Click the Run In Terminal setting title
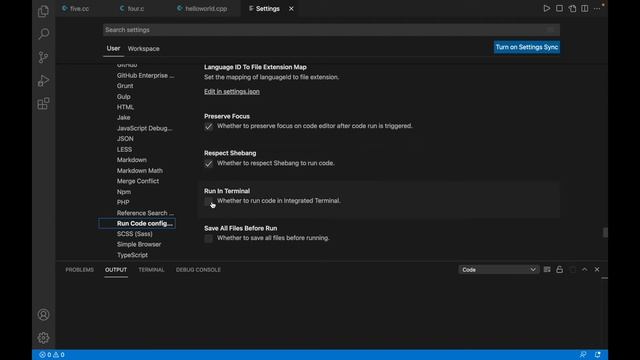The width and height of the screenshot is (640, 360). pos(227,191)
